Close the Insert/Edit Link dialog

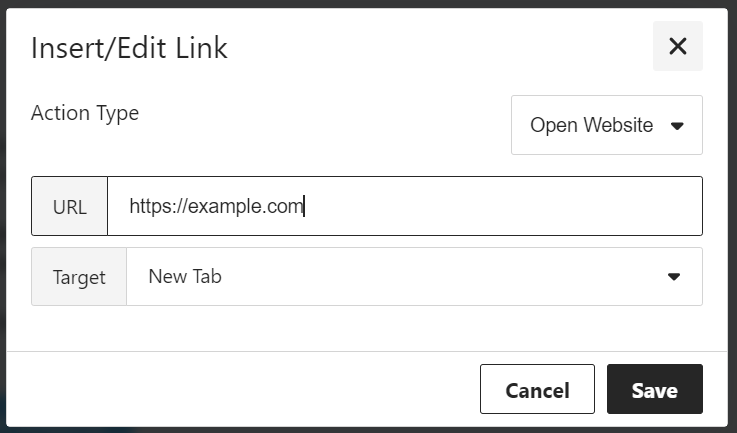[677, 46]
